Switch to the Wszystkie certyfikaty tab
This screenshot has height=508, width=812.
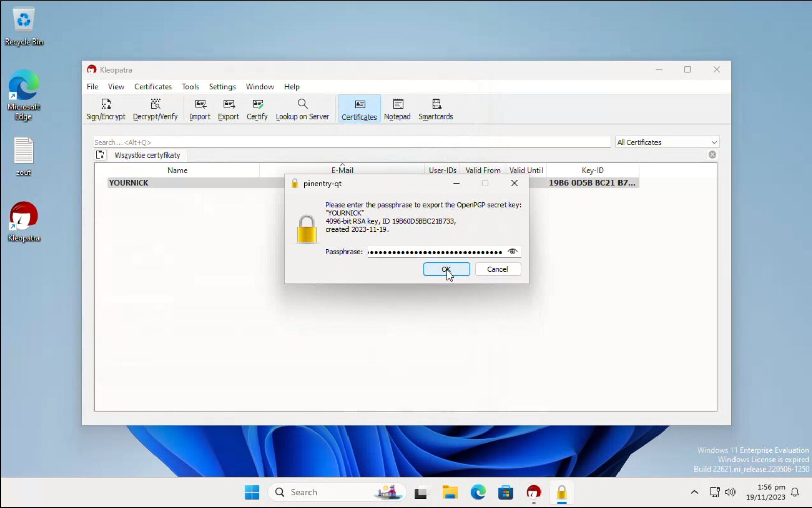coord(147,155)
